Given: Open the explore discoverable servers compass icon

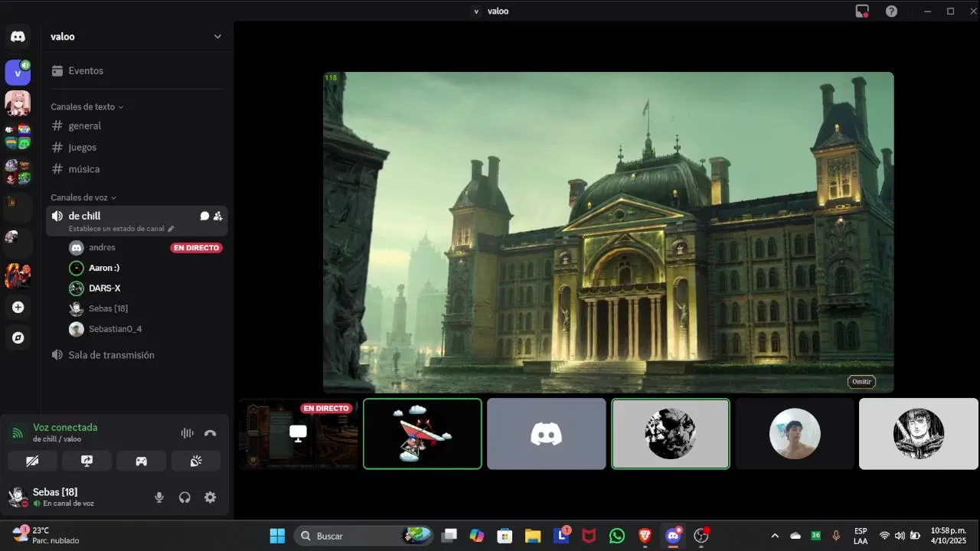Looking at the screenshot, I should [18, 337].
